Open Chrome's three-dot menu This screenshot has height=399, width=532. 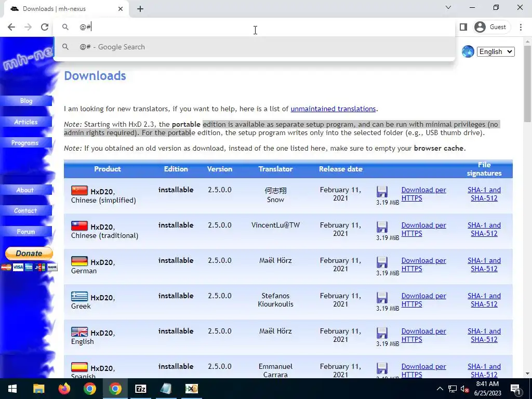pyautogui.click(x=521, y=27)
